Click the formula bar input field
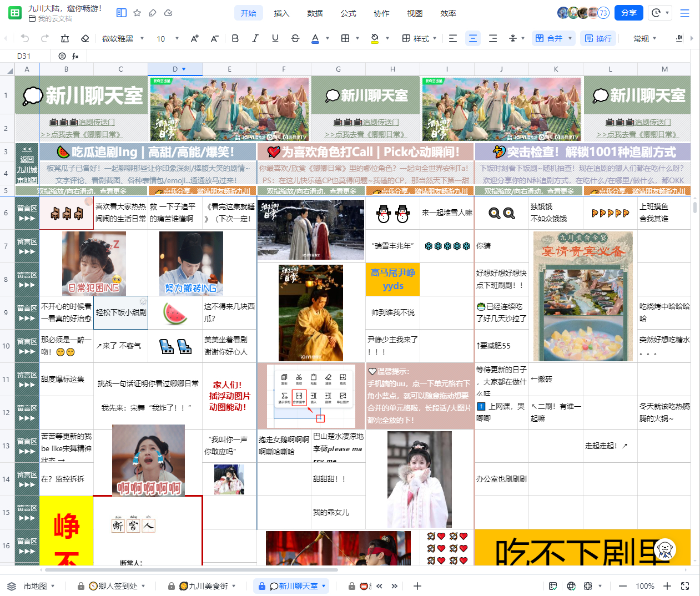The image size is (700, 596). [389, 56]
